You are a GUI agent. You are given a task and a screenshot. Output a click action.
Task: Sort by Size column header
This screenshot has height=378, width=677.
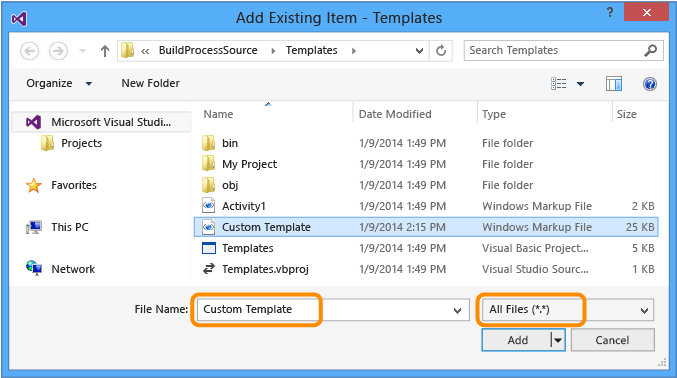(x=626, y=114)
